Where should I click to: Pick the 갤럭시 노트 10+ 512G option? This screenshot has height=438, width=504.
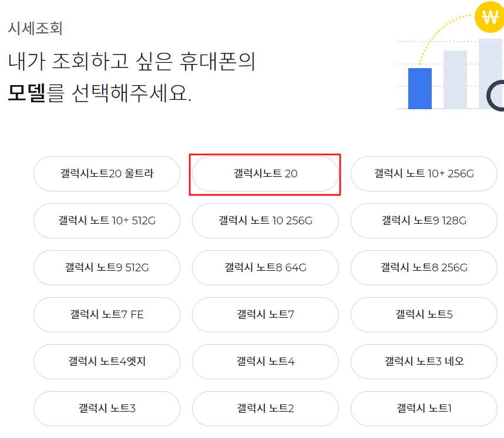[x=106, y=221]
